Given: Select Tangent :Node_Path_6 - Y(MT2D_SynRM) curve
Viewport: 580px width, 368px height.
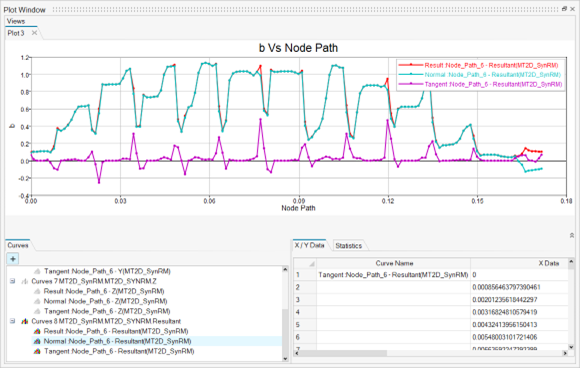Looking at the screenshot, I should pos(107,271).
